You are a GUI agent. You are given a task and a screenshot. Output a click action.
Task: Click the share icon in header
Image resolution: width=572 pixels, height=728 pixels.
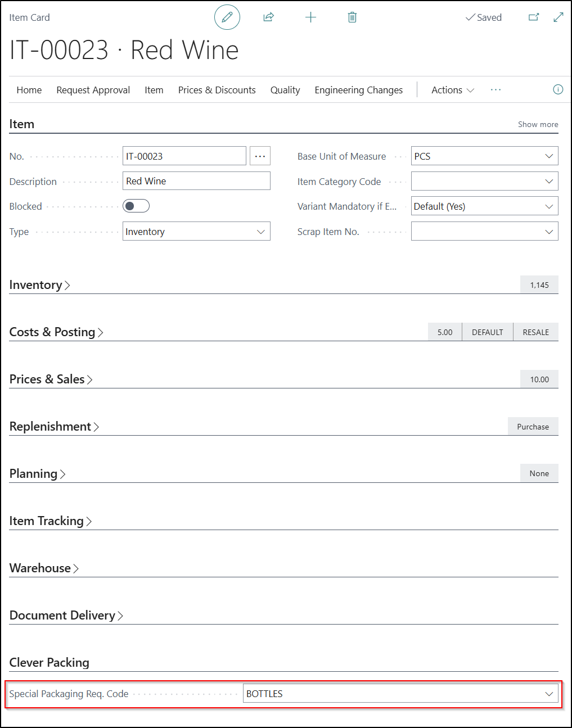pos(268,17)
